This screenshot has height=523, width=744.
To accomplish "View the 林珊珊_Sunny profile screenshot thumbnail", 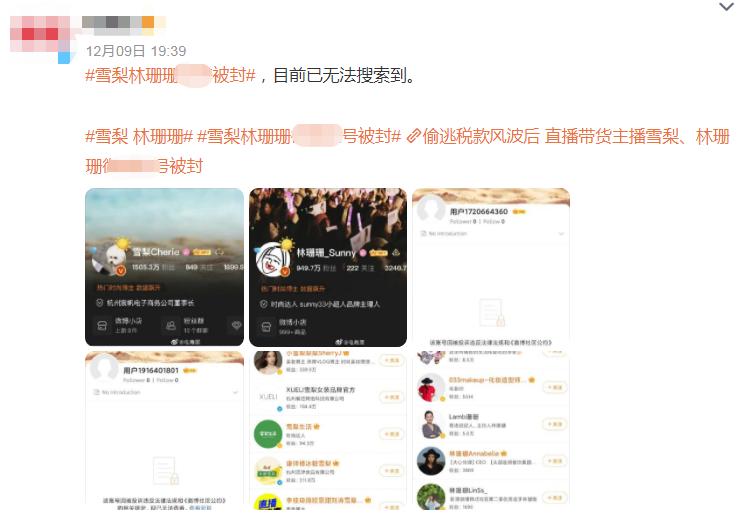I will tap(328, 267).
